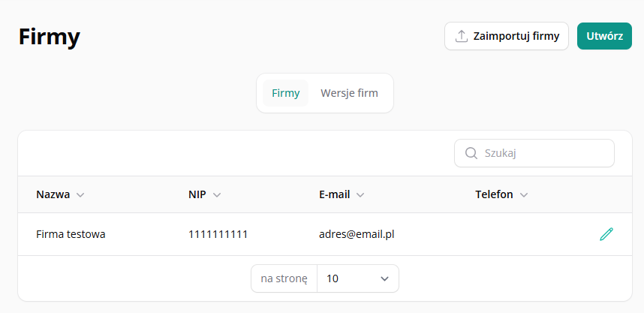Click the magnifying glass search icon
Viewport: 644px width, 313px height.
[471, 153]
